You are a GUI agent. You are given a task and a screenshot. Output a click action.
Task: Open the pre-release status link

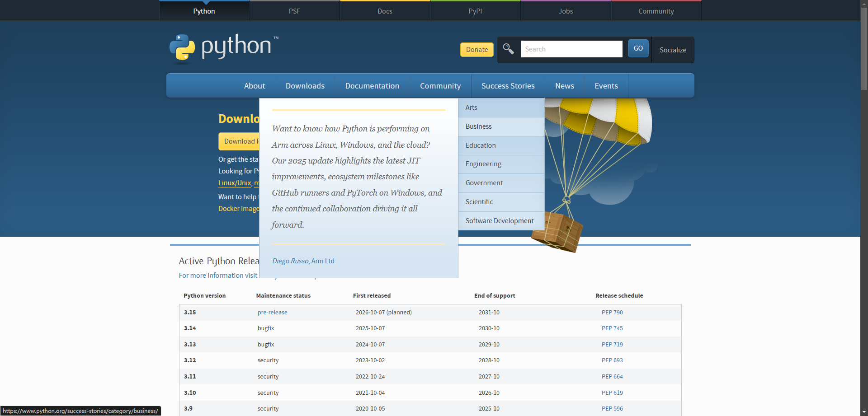pos(273,313)
